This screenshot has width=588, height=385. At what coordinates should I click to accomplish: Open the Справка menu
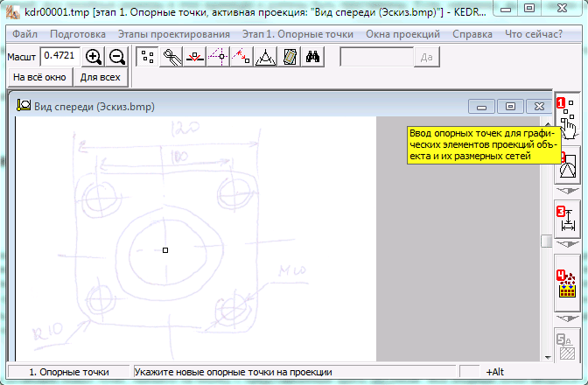(472, 34)
